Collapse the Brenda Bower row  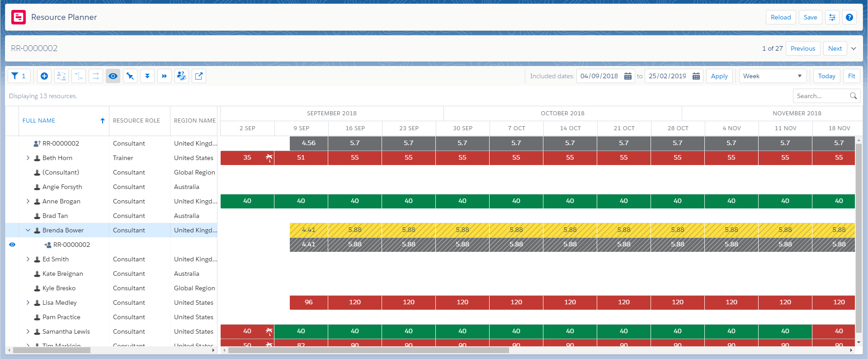coord(28,230)
